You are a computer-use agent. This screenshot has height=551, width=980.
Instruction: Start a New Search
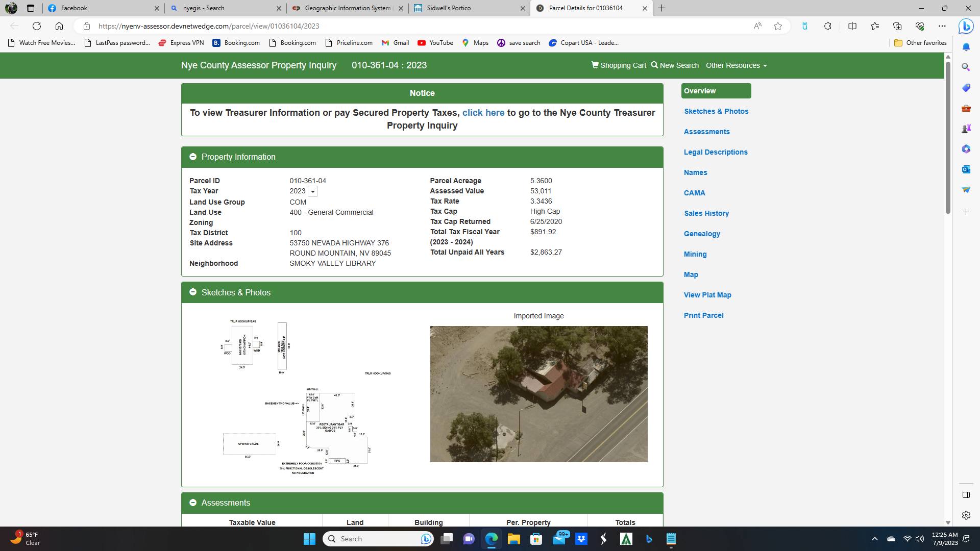click(675, 65)
